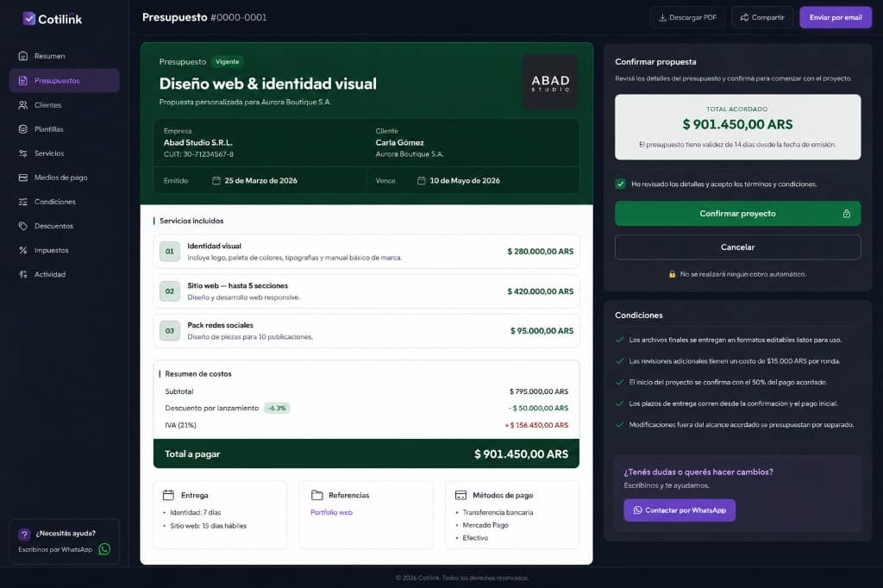Go to Clientes section
This screenshot has height=588, width=883.
[64, 105]
